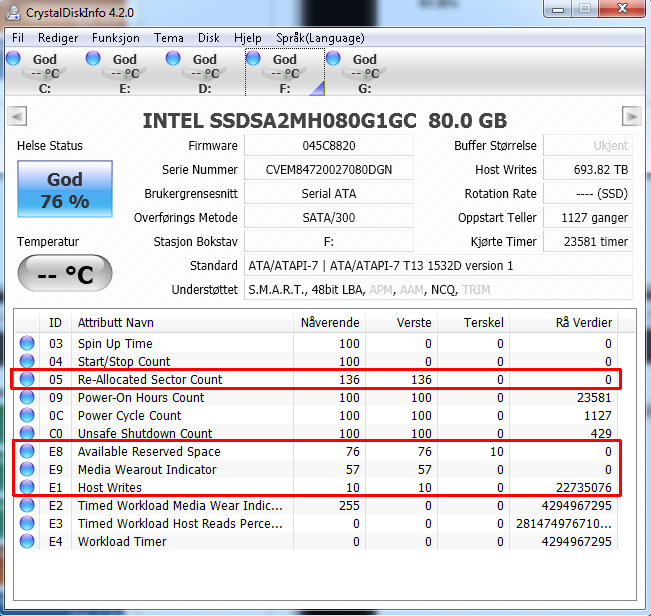Click the Brukergrensesnitt field Serial ATA
Screen dimensions: 651x616
(x=329, y=194)
